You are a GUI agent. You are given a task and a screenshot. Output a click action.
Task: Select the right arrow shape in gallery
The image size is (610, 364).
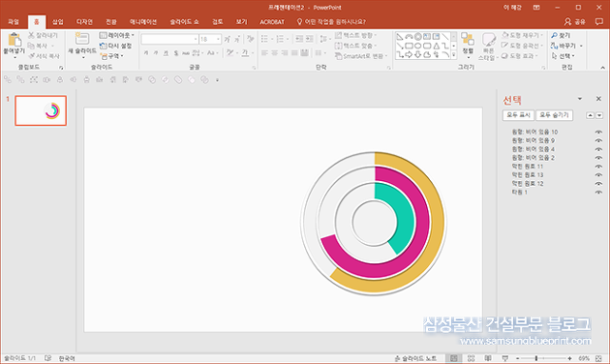(x=409, y=55)
